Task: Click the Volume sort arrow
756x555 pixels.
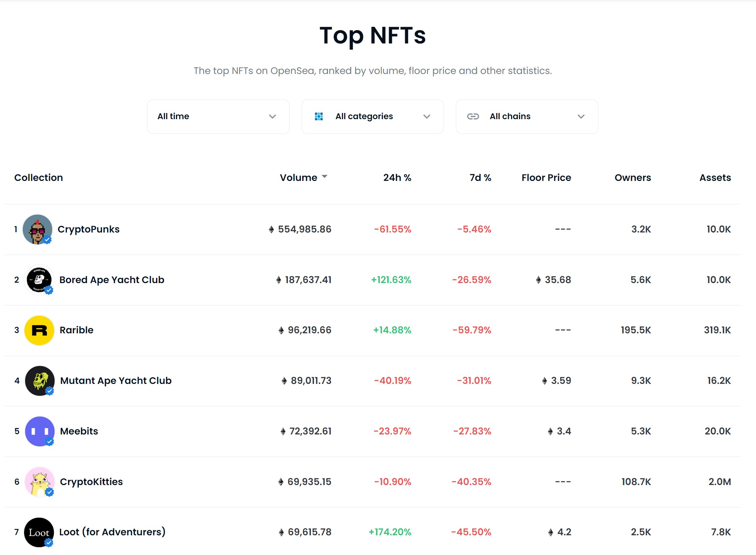Action: tap(325, 177)
